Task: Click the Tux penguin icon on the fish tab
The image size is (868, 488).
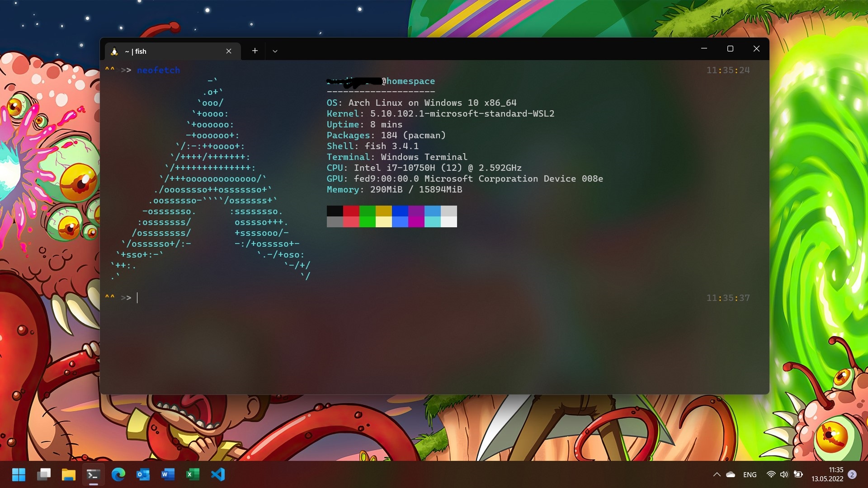Action: click(x=115, y=51)
